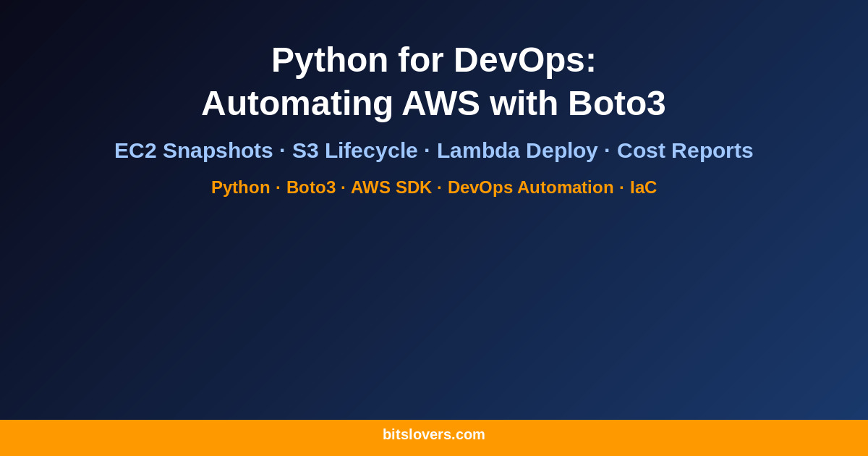
Task: Click the dot before IaC
Action: pyautogui.click(x=623, y=187)
